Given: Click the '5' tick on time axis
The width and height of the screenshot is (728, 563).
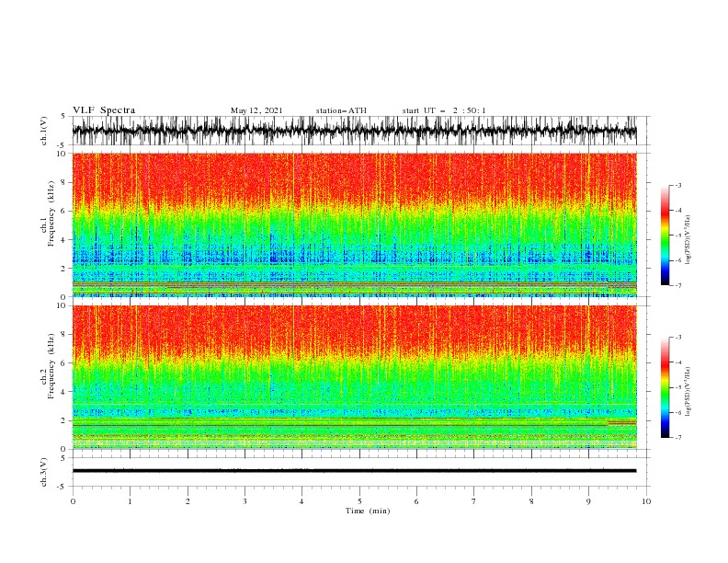Looking at the screenshot, I should [x=359, y=501].
